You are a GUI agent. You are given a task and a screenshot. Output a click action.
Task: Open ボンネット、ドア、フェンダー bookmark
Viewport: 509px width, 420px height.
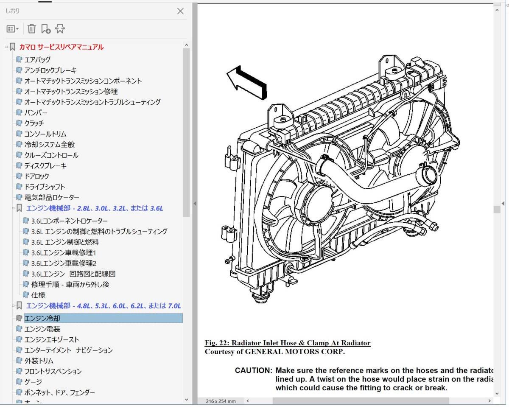pos(59,392)
